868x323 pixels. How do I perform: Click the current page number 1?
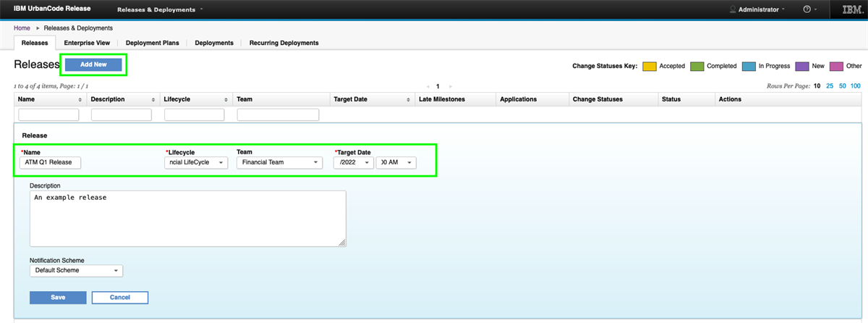[438, 86]
